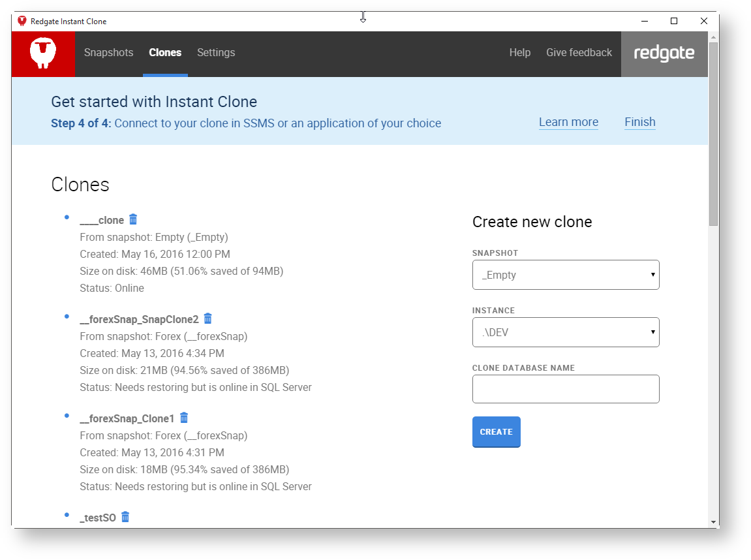Screen dimensions: 751x560
Task: Maximize the Redgate Instant Clone window
Action: click(x=674, y=21)
